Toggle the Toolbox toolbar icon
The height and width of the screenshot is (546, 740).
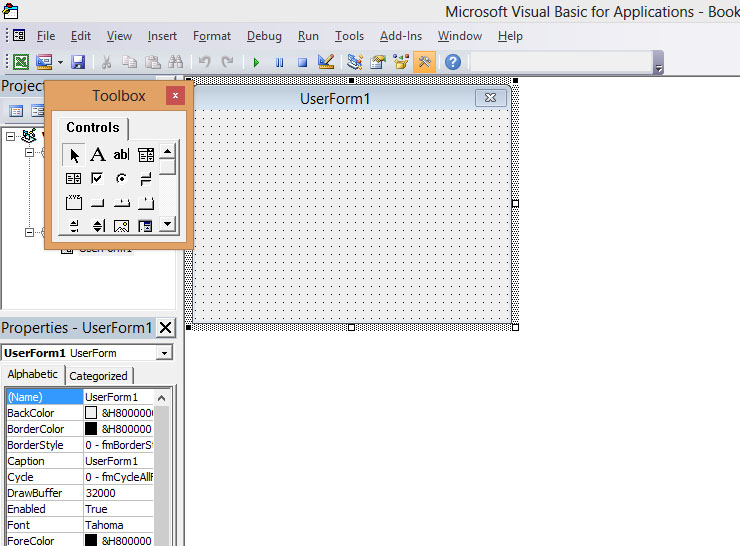point(424,62)
